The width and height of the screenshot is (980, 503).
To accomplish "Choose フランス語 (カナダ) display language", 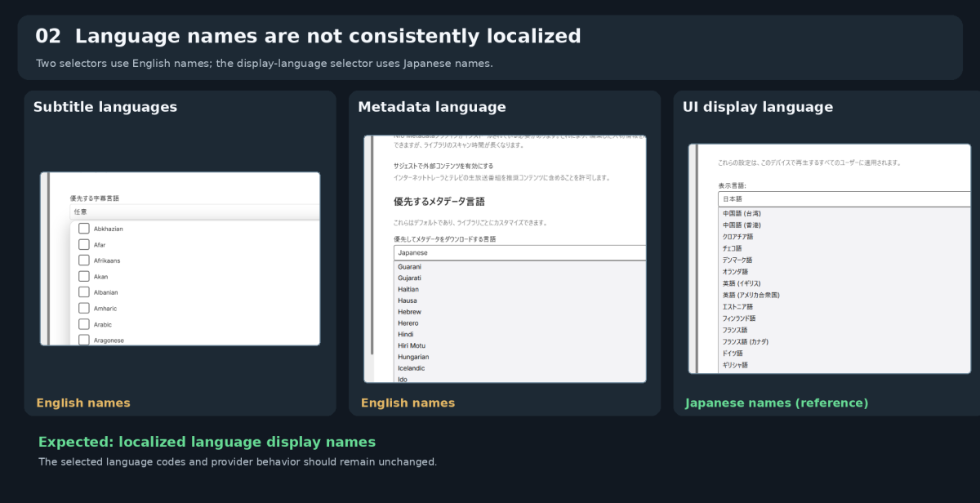I will click(844, 341).
